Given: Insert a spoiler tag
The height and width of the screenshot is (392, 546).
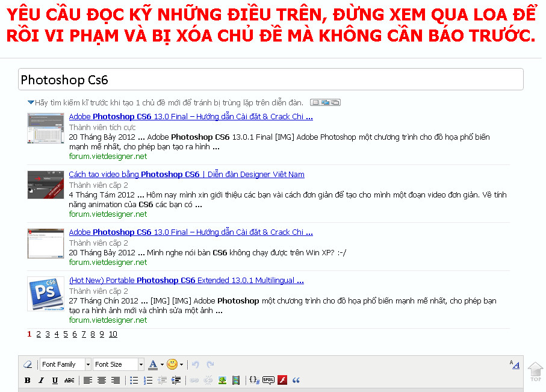Looking at the screenshot, I should click(268, 380).
